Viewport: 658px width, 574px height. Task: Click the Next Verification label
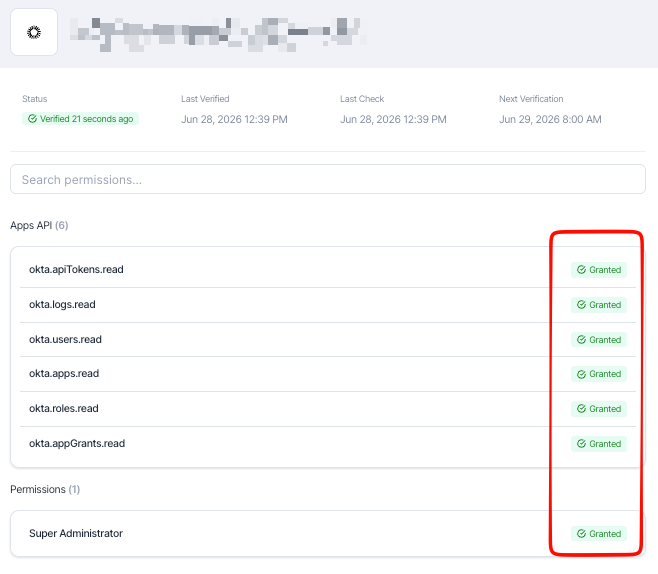531,99
